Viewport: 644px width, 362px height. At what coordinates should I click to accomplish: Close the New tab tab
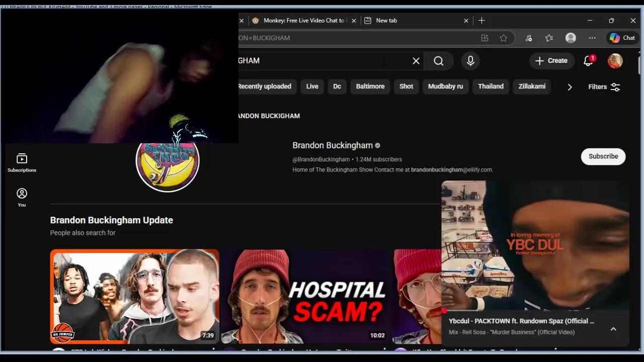tap(466, 21)
